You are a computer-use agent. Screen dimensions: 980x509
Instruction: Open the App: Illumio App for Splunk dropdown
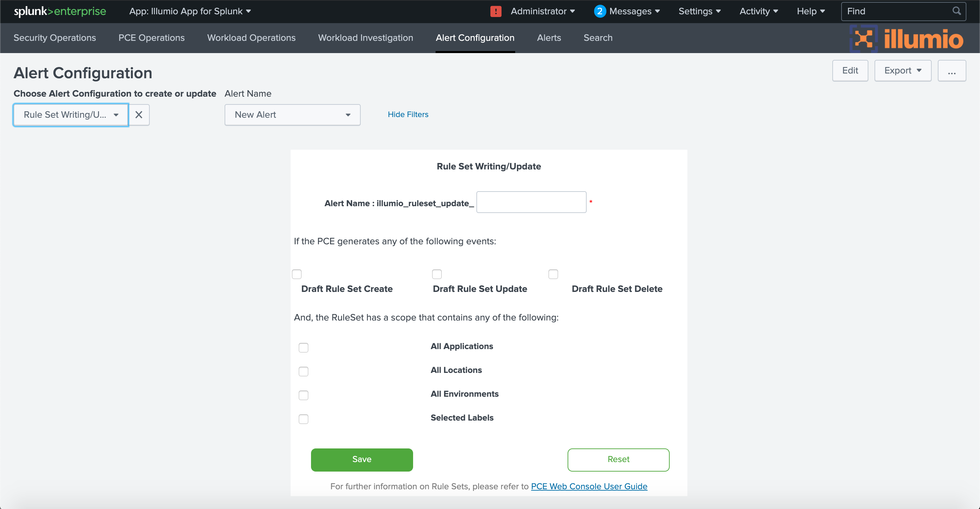[190, 12]
